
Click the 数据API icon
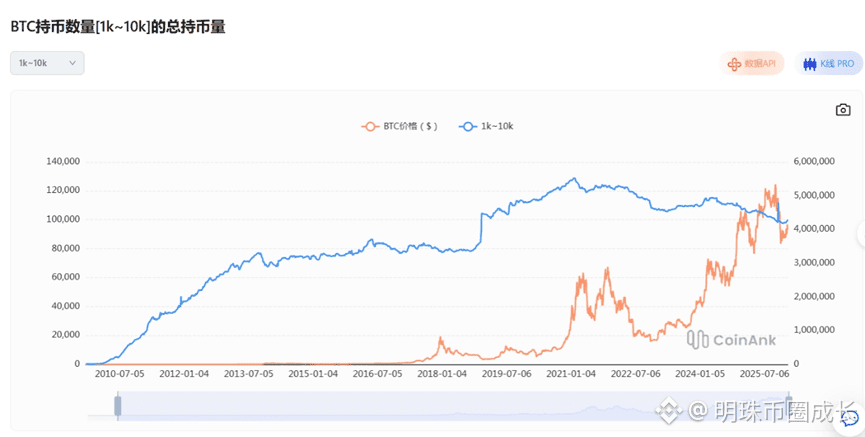click(x=734, y=63)
